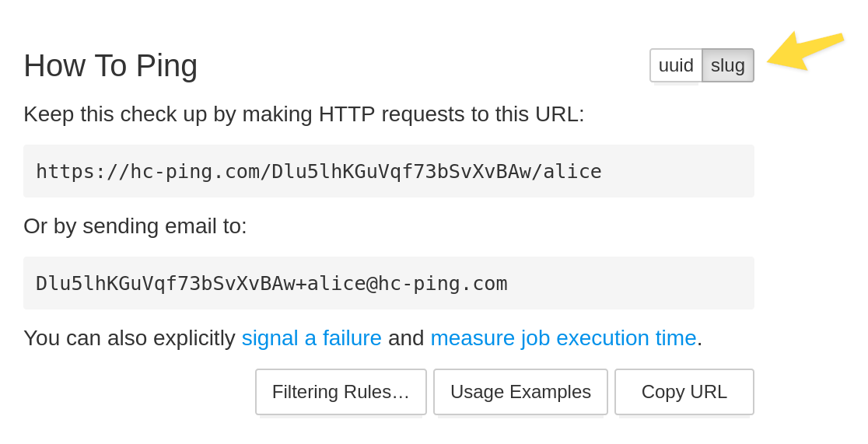868x444 pixels.
Task: Switch to the uuid URL format
Action: (676, 65)
